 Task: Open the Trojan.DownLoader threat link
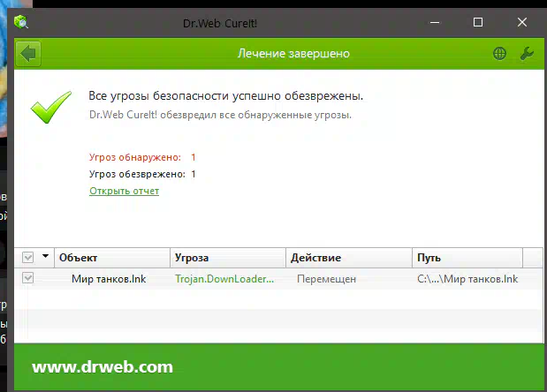coord(224,279)
